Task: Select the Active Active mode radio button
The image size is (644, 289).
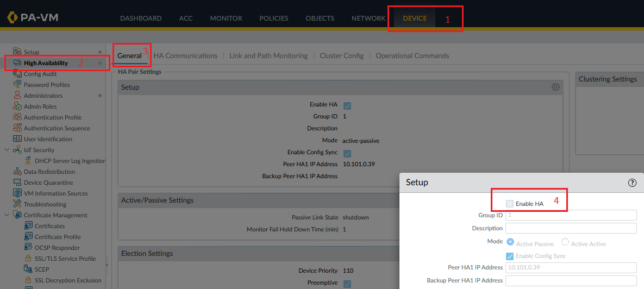Action: click(x=565, y=242)
